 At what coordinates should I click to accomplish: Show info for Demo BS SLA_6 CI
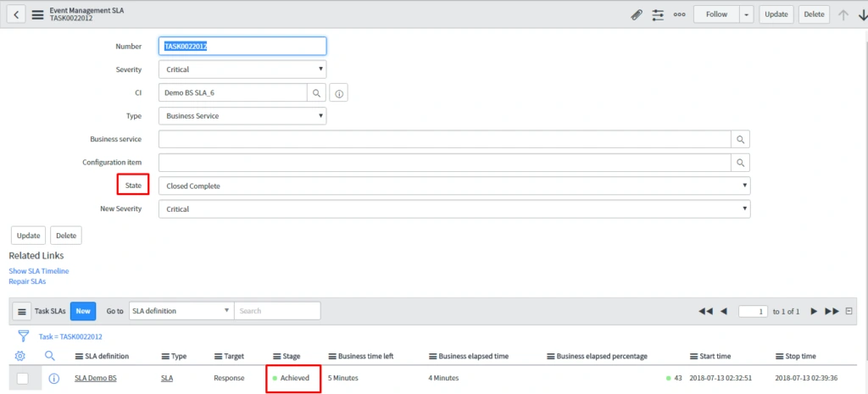[338, 93]
